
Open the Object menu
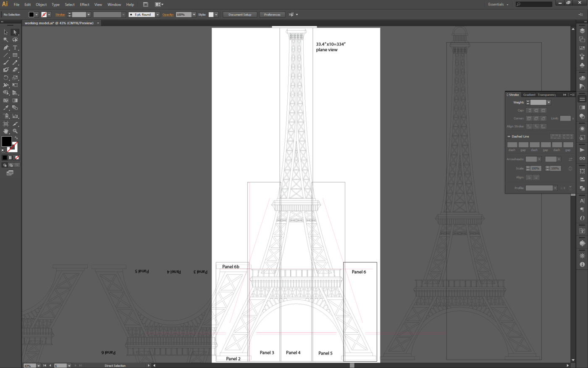pyautogui.click(x=41, y=5)
